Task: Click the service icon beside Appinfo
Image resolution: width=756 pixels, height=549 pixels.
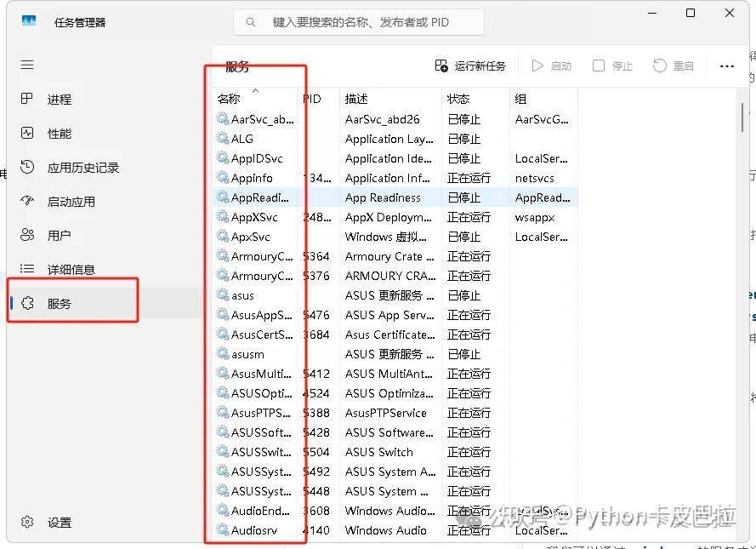Action: [223, 178]
